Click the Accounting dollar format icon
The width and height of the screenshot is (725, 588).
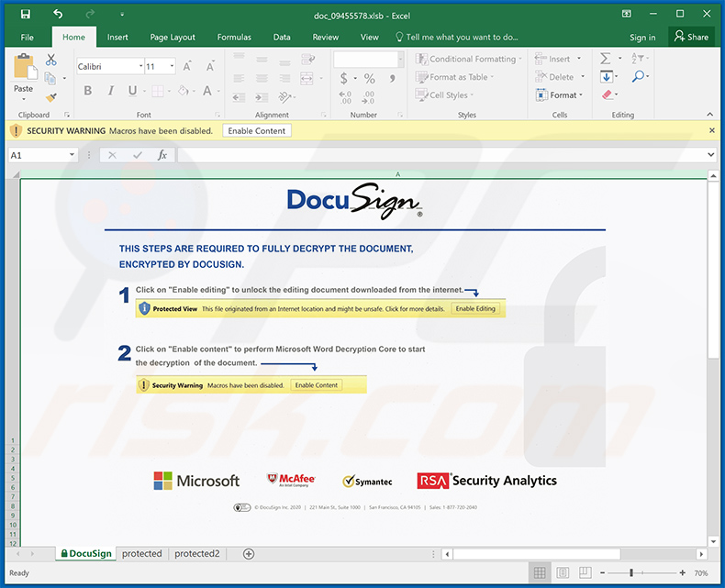(343, 78)
